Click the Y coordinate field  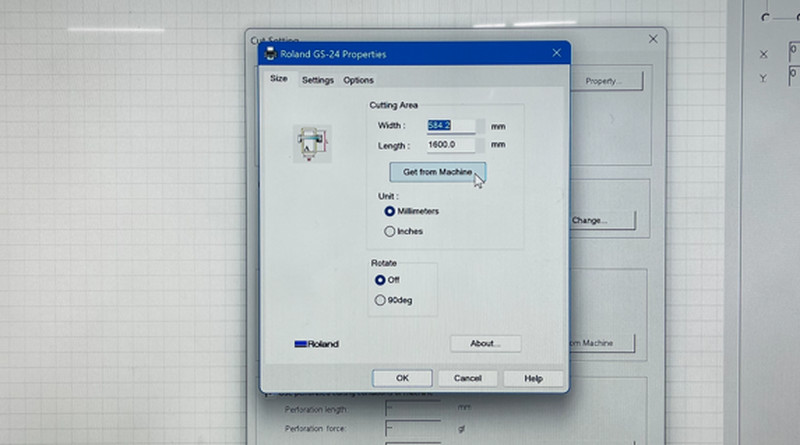794,76
